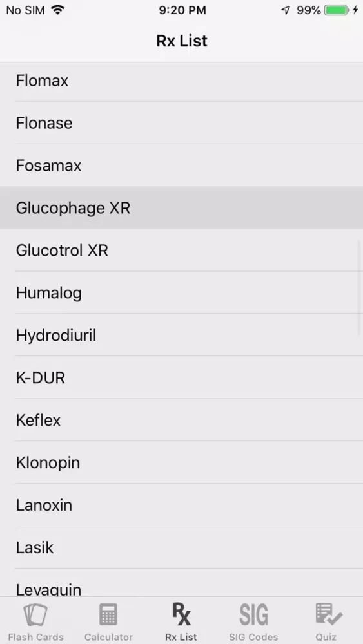Open the Calculator tab icon
Image resolution: width=363 pixels, height=644 pixels.
point(108,614)
